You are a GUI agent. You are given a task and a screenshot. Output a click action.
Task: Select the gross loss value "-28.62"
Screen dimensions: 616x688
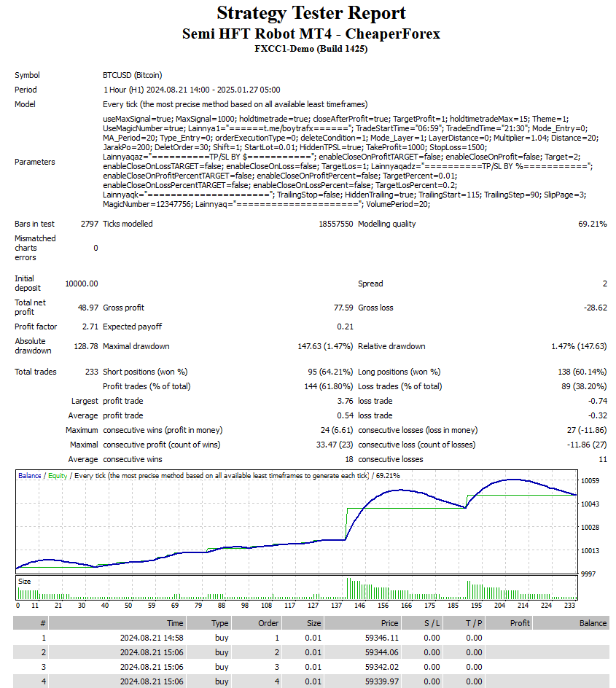[x=596, y=308]
